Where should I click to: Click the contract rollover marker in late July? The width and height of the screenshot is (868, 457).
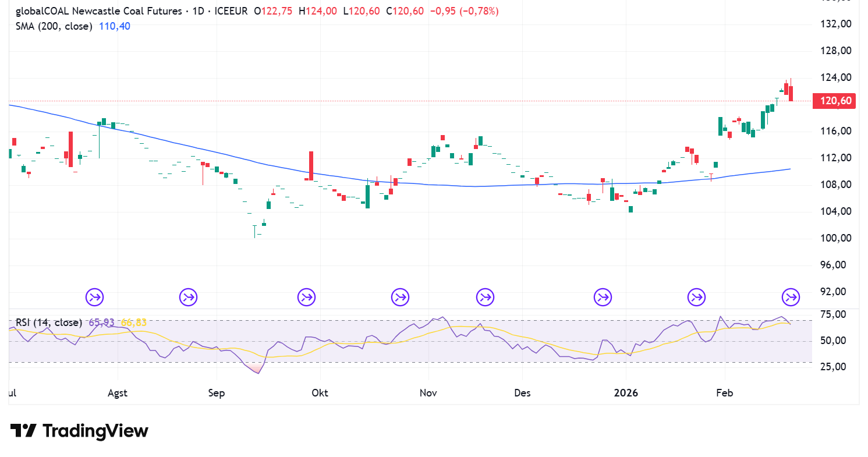point(95,297)
